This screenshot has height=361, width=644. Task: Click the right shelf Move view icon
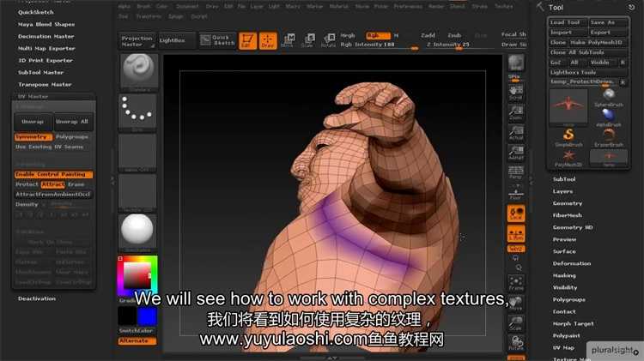[x=516, y=304]
